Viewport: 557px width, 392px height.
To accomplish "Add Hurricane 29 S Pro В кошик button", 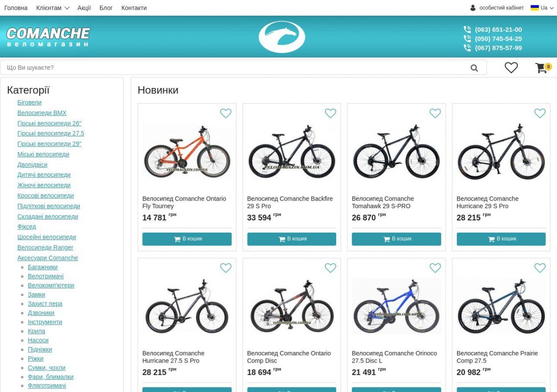I will tap(501, 239).
